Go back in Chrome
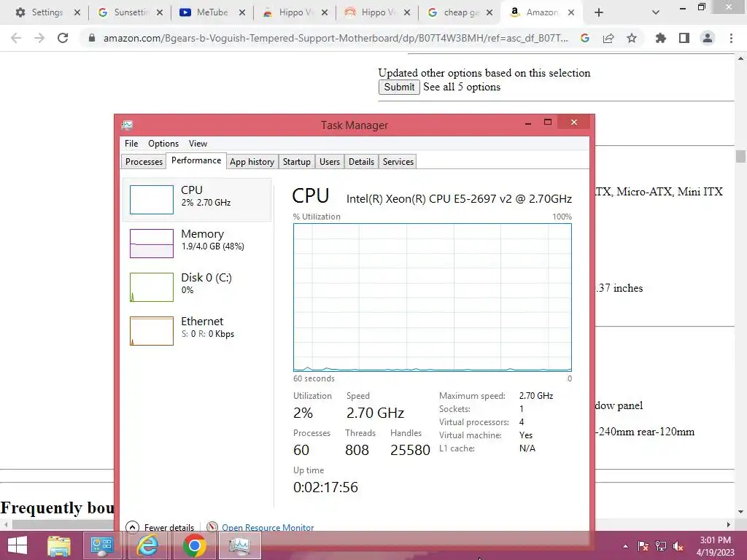The width and height of the screenshot is (747, 560). (16, 38)
